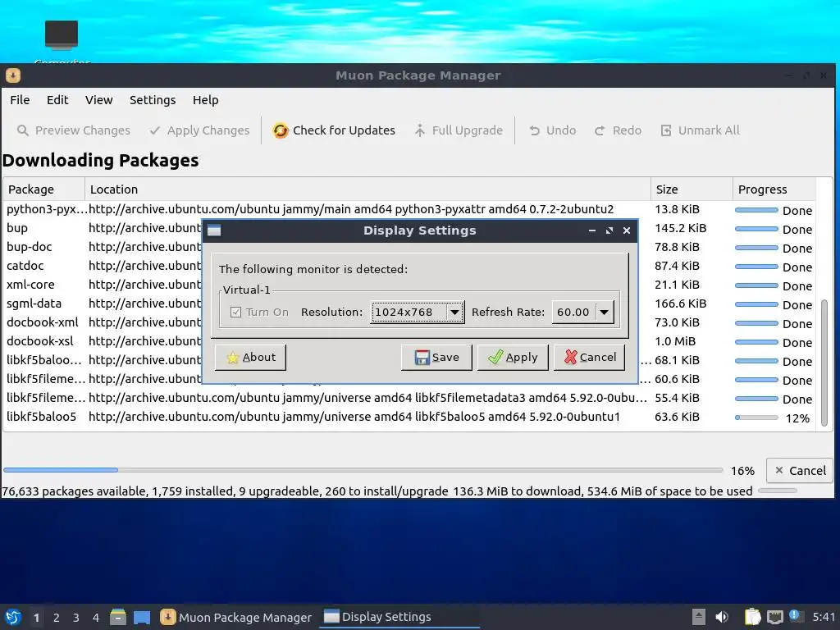Click the Muon window title bar icon
Image resolution: width=840 pixels, height=630 pixels.
(x=13, y=75)
